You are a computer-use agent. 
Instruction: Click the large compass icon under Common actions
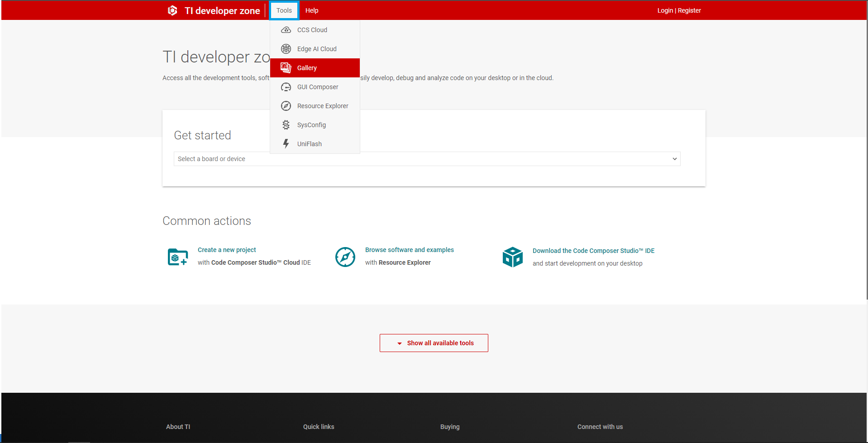(345, 257)
